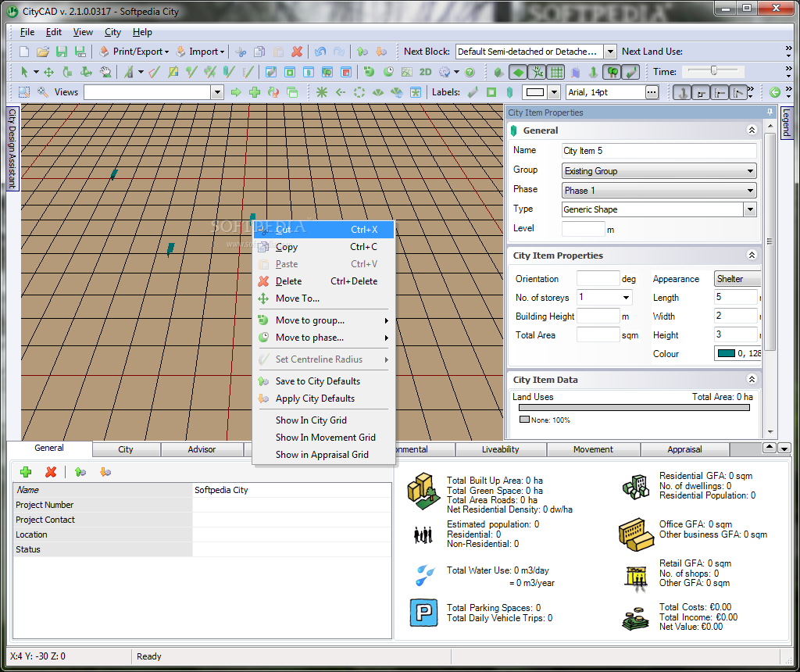This screenshot has height=672, width=800.
Task: Click the red X Delete toolbar icon
Action: click(297, 52)
